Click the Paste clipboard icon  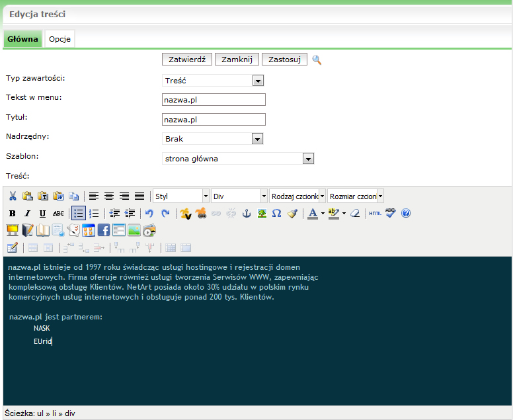(28, 196)
